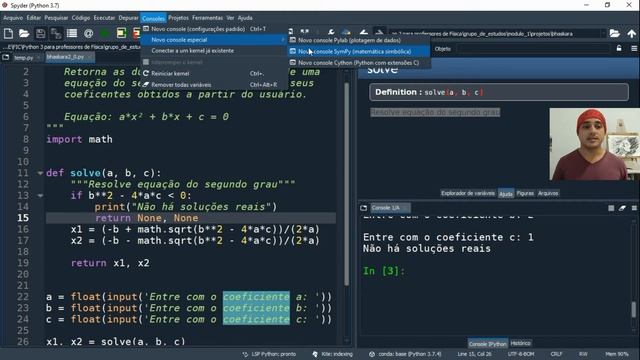Open the console pane options menu icon

634,208
